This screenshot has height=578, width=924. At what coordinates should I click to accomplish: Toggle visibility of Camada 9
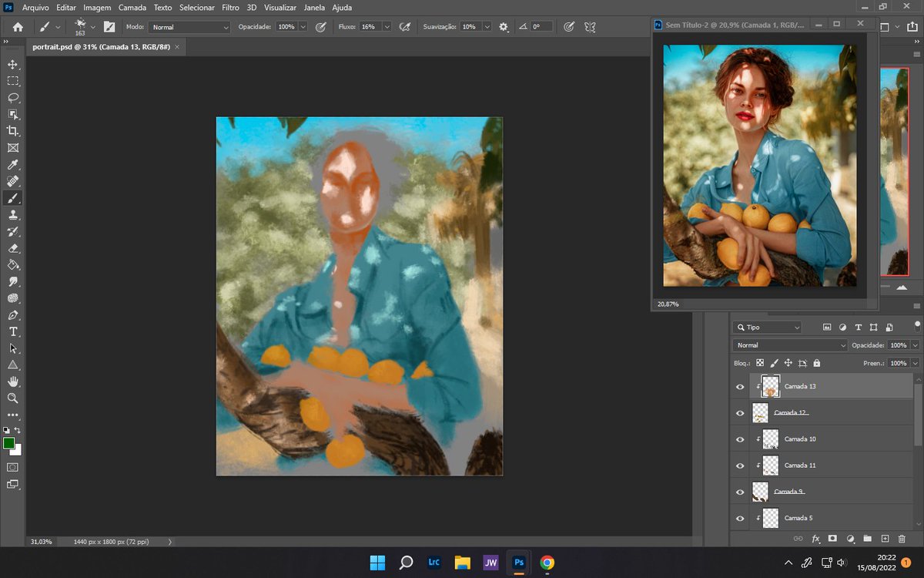click(x=739, y=491)
